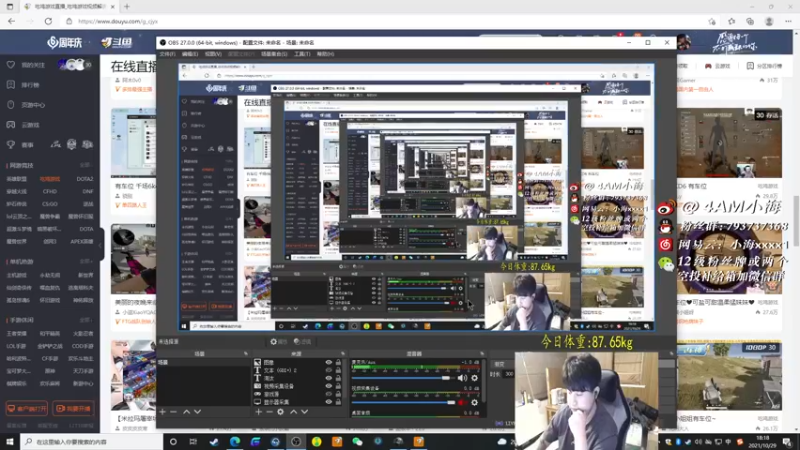
Task: Move the selected source down
Action: pos(305,412)
